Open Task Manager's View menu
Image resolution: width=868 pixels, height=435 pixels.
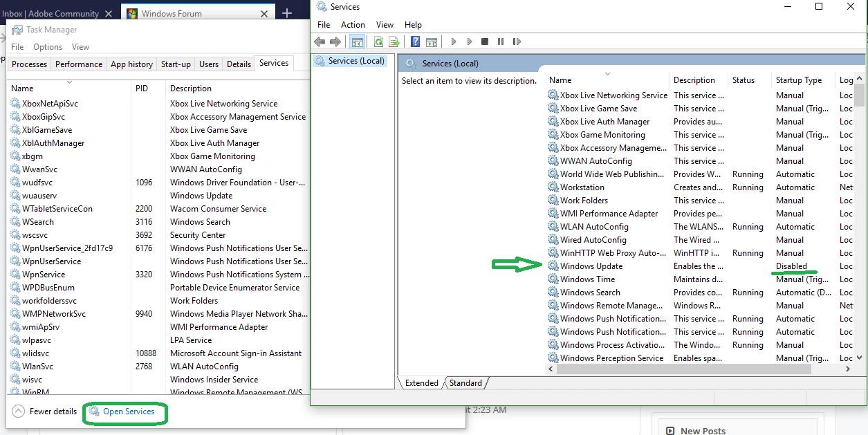tap(81, 47)
